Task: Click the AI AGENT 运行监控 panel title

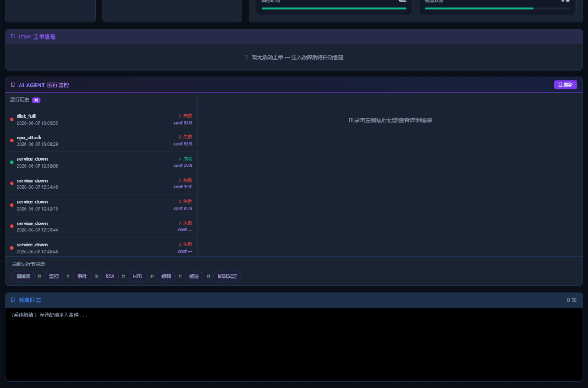Action: tap(44, 85)
